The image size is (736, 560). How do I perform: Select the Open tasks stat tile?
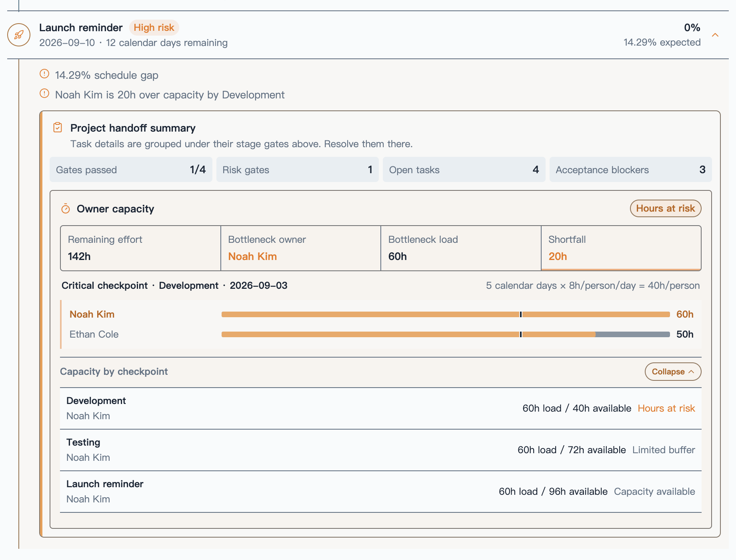pos(464,170)
